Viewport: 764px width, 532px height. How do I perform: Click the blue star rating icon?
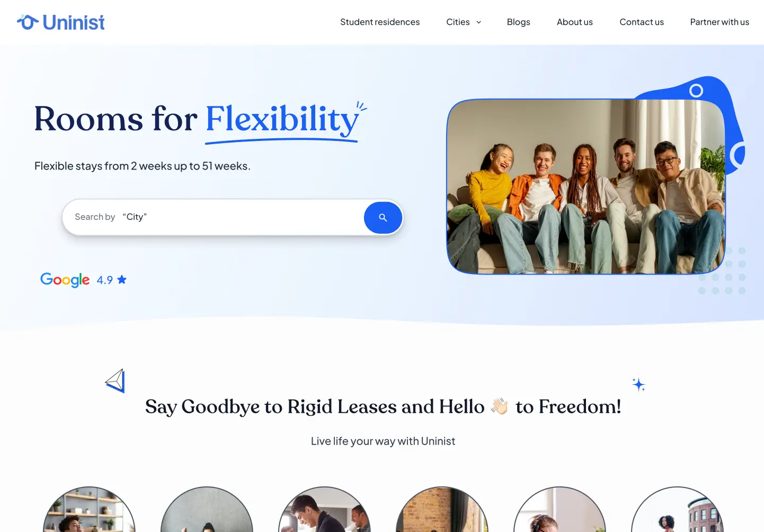(122, 279)
